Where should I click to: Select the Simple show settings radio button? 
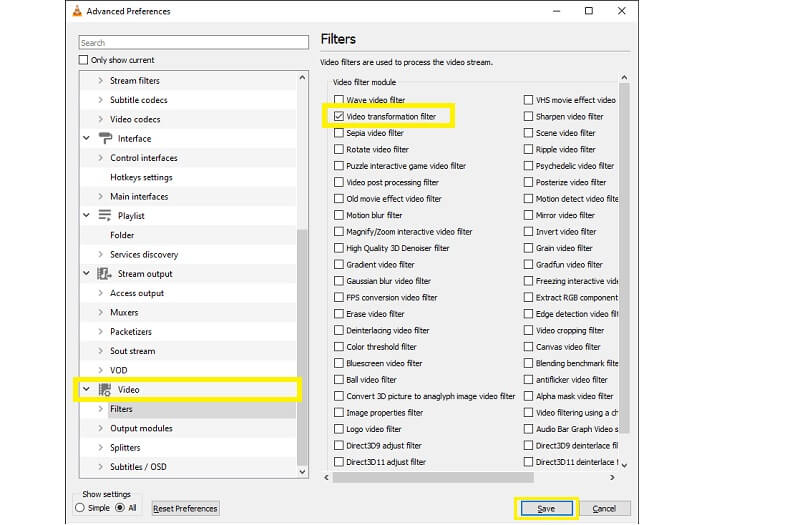pyautogui.click(x=81, y=508)
